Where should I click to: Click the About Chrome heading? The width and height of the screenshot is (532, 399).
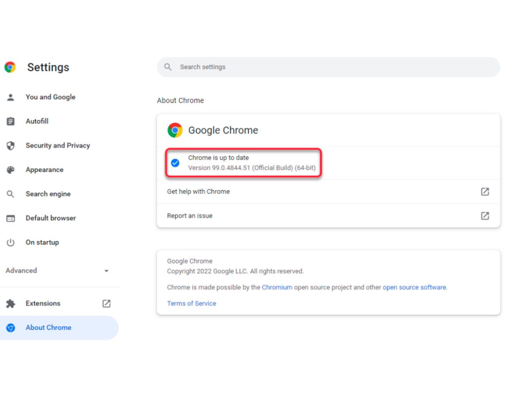[x=180, y=101]
